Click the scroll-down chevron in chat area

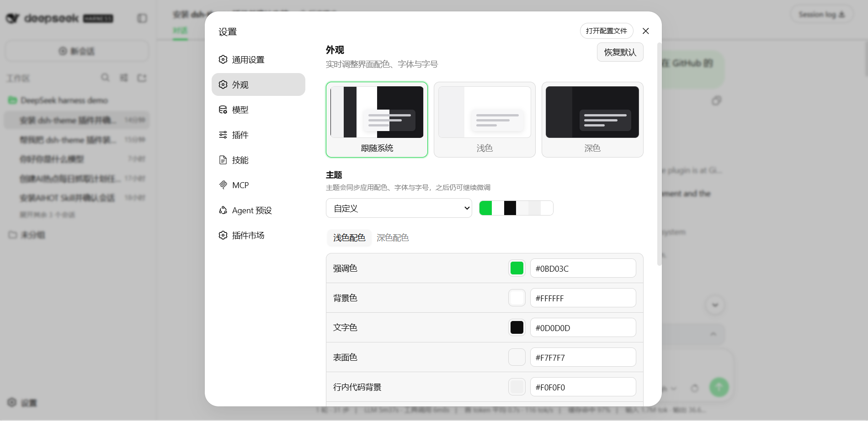[x=715, y=305]
